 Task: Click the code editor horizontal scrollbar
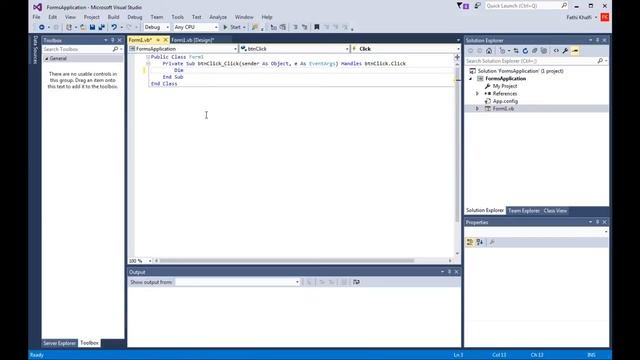pyautogui.click(x=287, y=260)
